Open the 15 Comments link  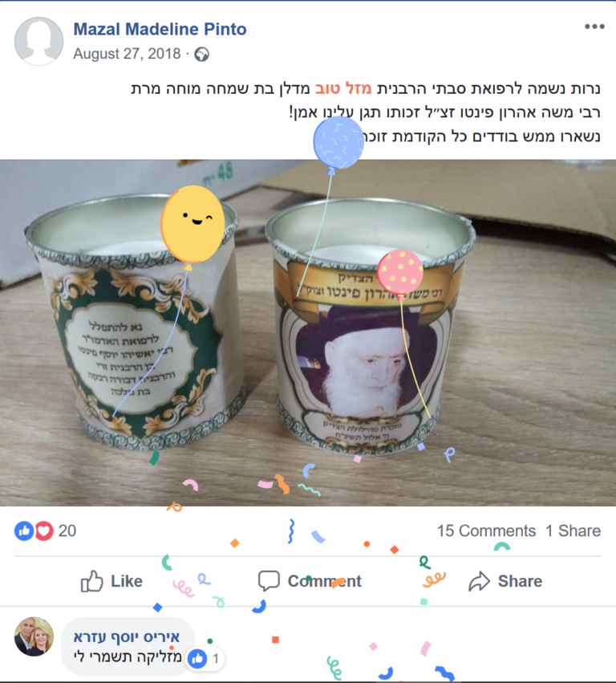(486, 531)
